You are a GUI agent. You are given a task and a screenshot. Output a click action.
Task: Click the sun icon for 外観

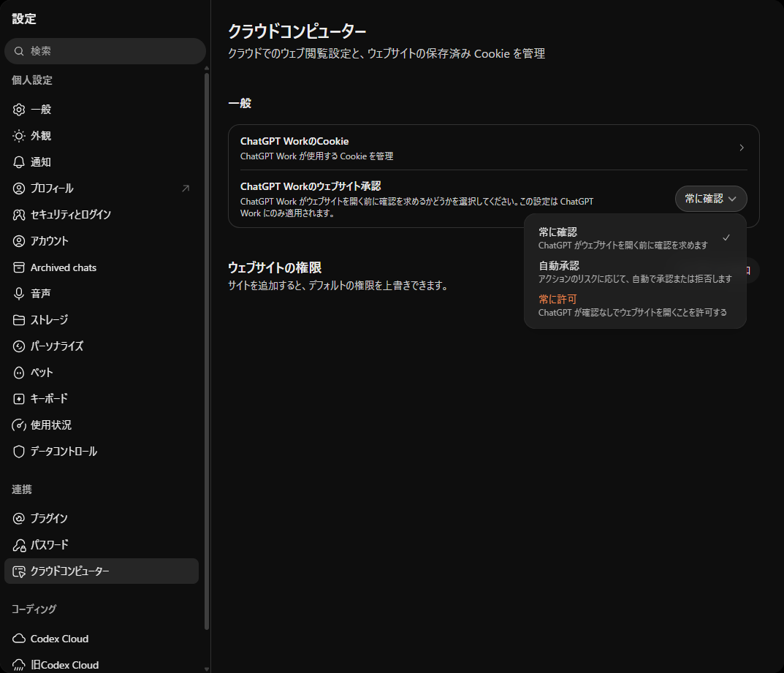[19, 136]
